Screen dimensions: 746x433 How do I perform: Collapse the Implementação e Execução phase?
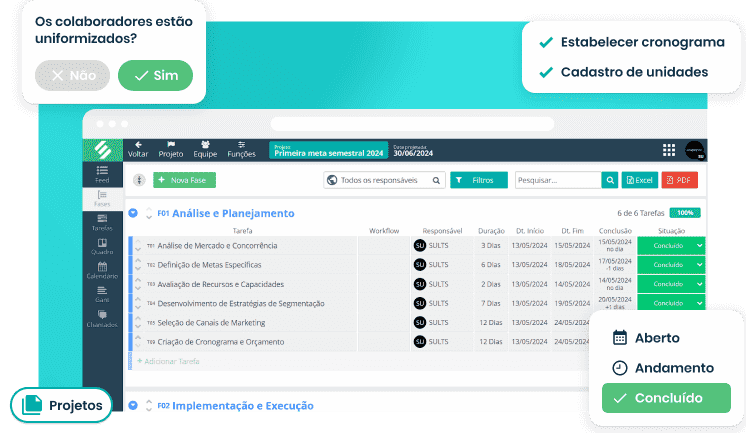(133, 405)
